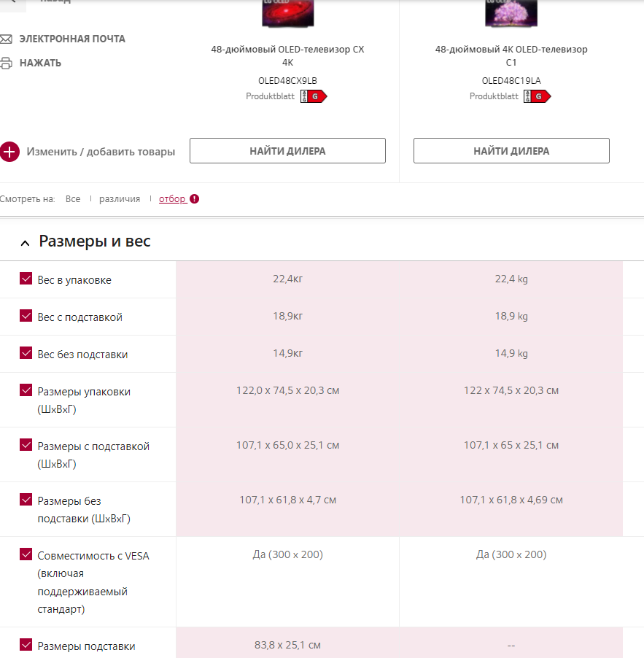The height and width of the screenshot is (658, 644).
Task: Click the plus icon to add products
Action: [9, 152]
